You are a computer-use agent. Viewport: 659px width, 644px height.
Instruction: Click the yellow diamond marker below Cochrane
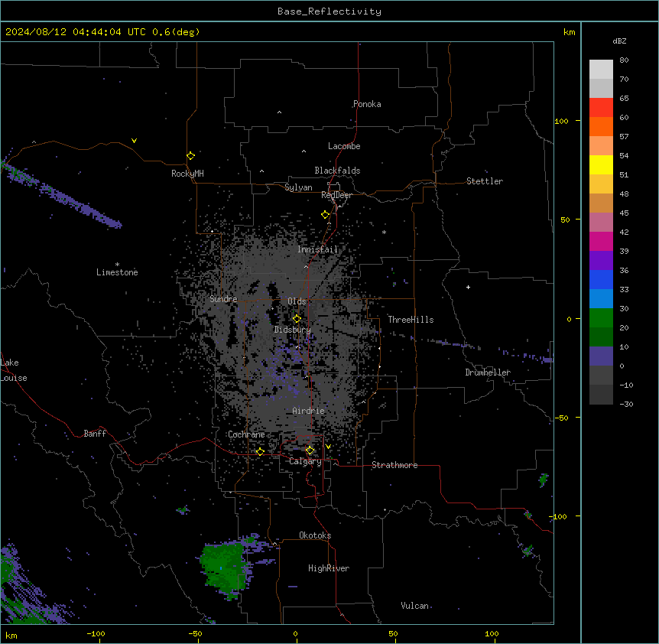click(260, 451)
